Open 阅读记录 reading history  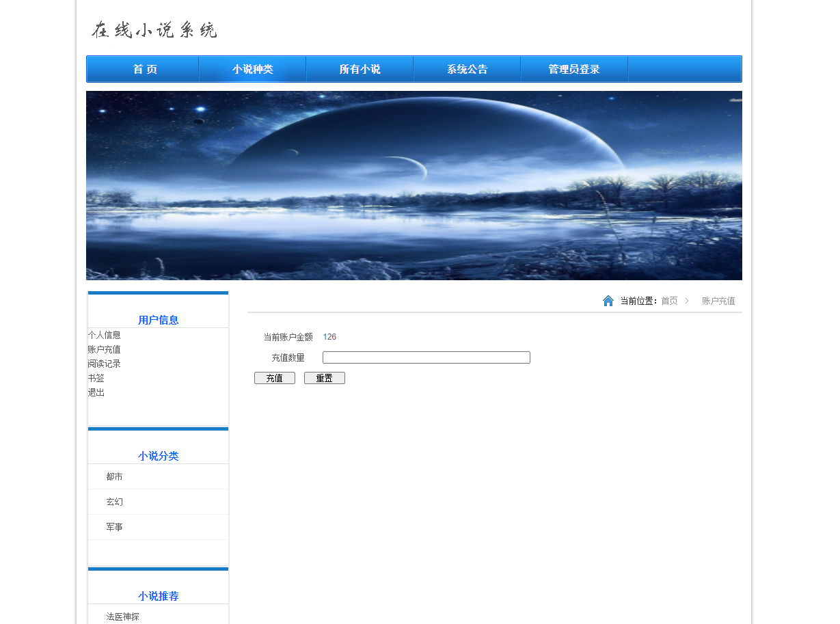tap(104, 364)
